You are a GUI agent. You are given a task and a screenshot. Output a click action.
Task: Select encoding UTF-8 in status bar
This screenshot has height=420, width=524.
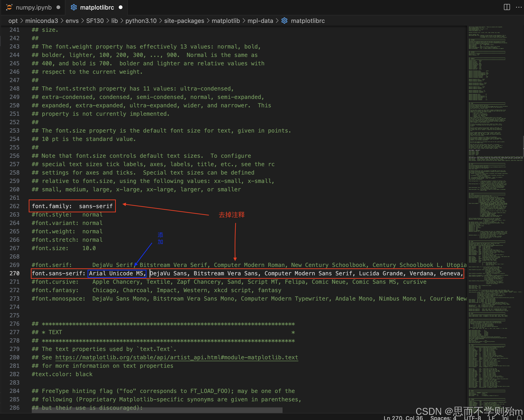[x=472, y=418]
